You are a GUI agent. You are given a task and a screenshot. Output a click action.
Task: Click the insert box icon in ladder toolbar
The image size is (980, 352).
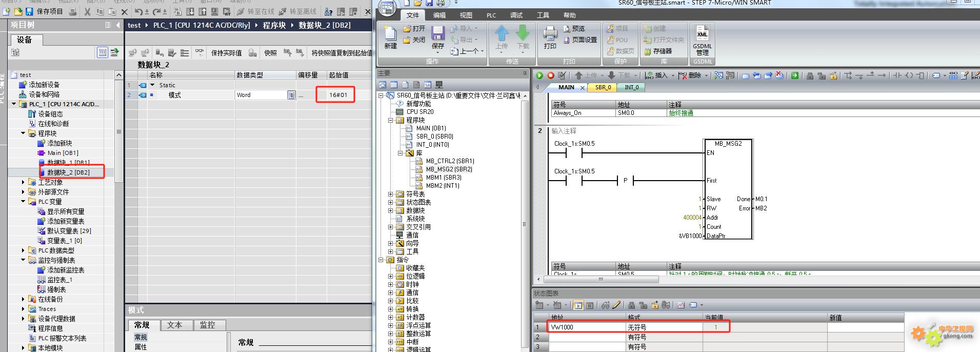(920, 75)
